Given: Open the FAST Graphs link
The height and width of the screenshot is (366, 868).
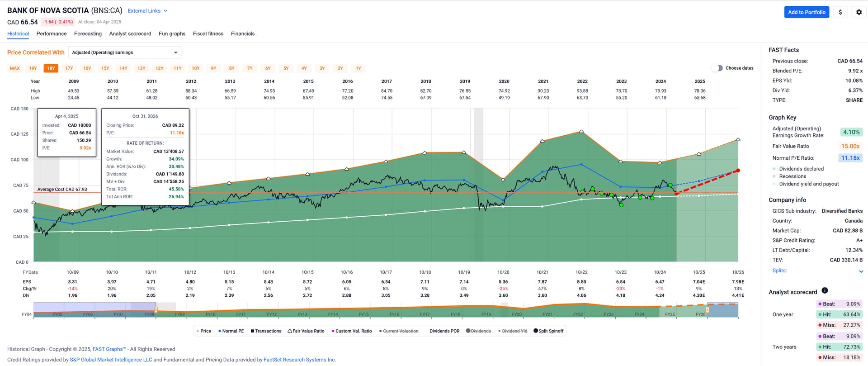Looking at the screenshot, I should [x=109, y=349].
